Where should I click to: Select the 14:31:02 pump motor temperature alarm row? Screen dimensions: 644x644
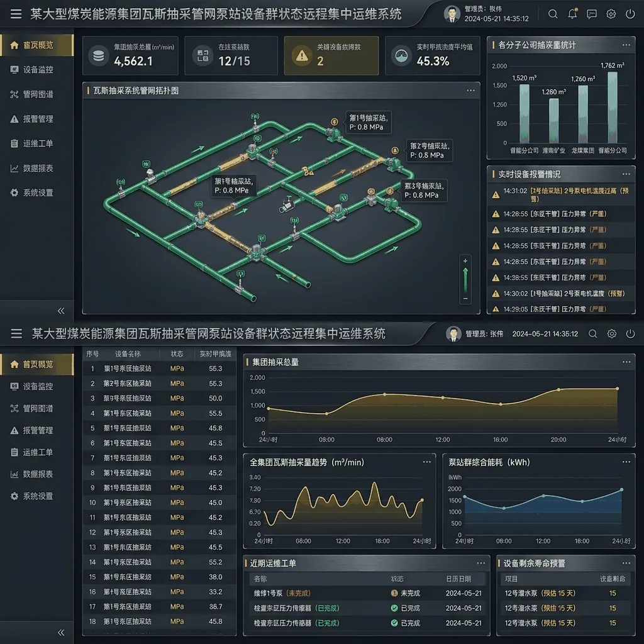561,195
